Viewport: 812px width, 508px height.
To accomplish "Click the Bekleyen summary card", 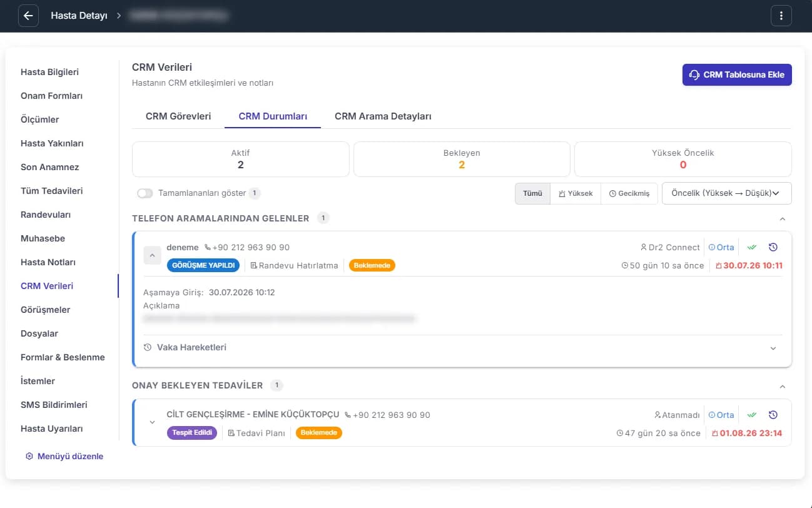I will (x=462, y=159).
